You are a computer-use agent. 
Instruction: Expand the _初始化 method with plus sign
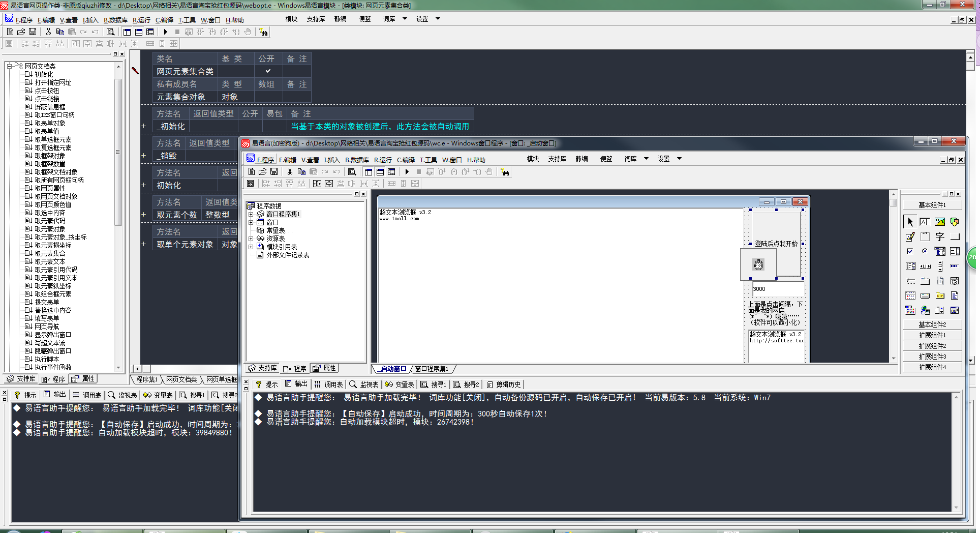point(144,126)
